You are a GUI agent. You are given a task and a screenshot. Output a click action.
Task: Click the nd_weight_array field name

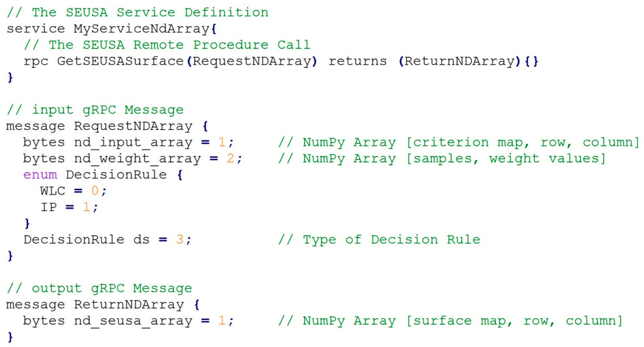pos(137,159)
